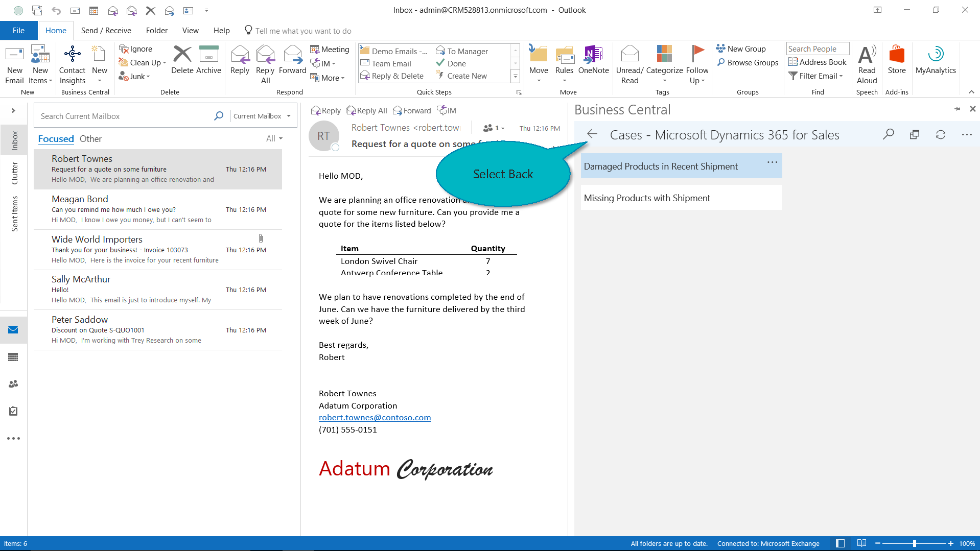The width and height of the screenshot is (980, 551).
Task: Click the Back arrow in Business Central pane
Action: click(x=592, y=134)
